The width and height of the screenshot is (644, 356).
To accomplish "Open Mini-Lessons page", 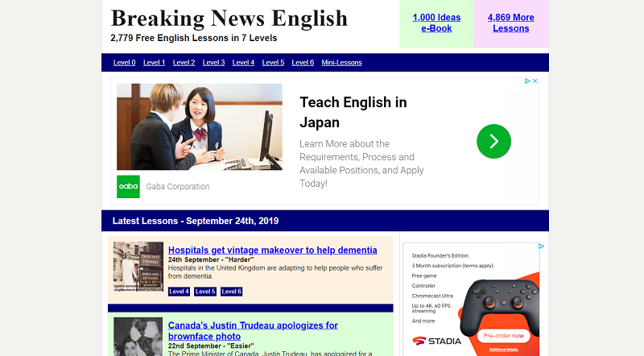I will tap(341, 63).
